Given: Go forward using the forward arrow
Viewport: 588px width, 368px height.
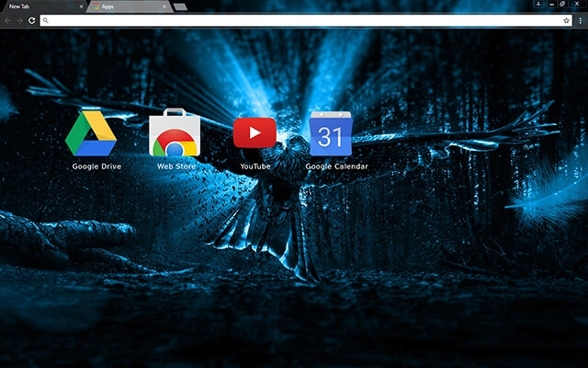Looking at the screenshot, I should [x=20, y=20].
